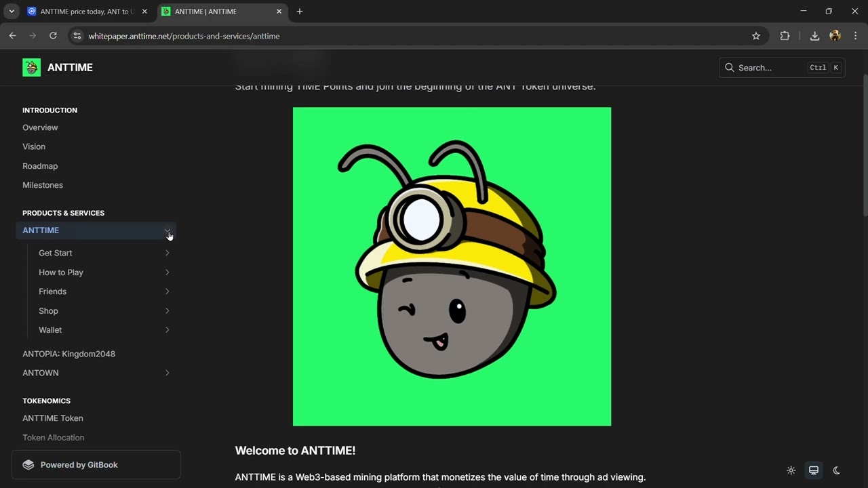
Task: Open site information icon in address bar
Action: [77, 36]
